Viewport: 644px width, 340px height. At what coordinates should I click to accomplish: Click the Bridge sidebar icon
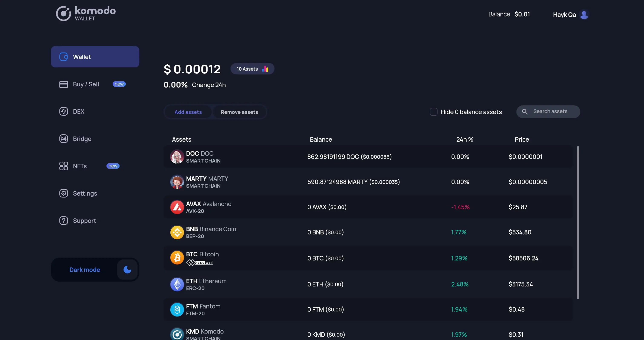point(63,138)
